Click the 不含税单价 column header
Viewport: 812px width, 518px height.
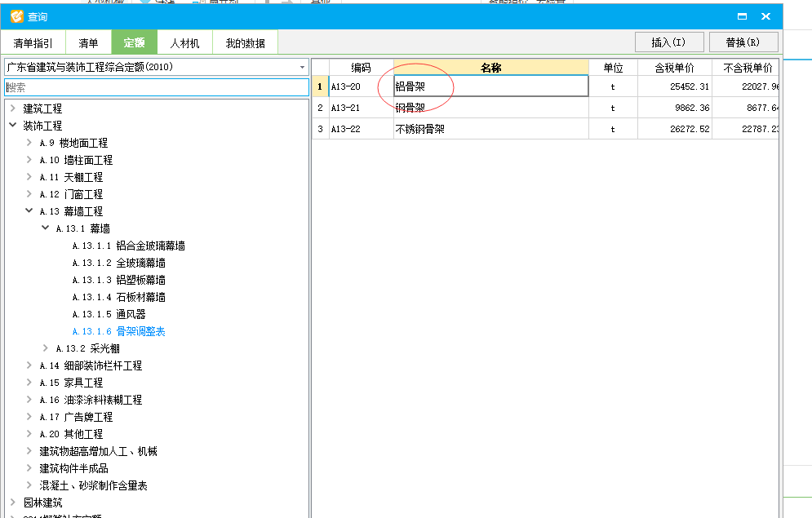746,68
